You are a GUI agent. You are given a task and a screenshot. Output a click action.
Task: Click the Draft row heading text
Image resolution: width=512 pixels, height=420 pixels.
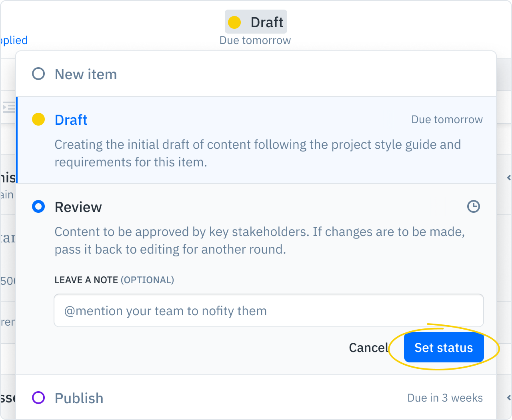[71, 120]
